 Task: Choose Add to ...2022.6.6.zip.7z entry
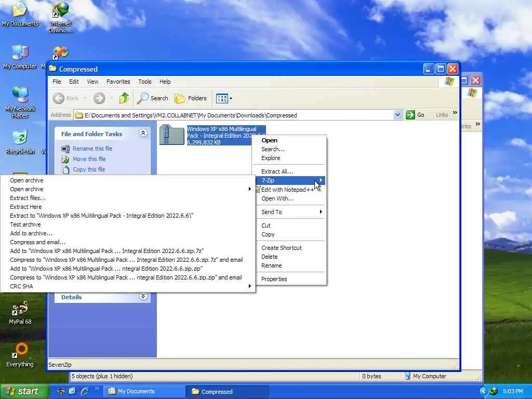coord(128,251)
